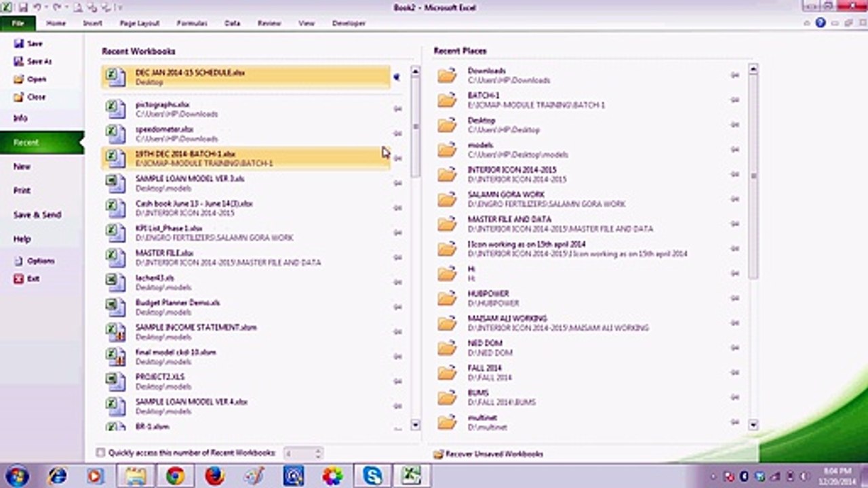Close the workbook via the Close command
868x488 pixels.
click(x=30, y=97)
